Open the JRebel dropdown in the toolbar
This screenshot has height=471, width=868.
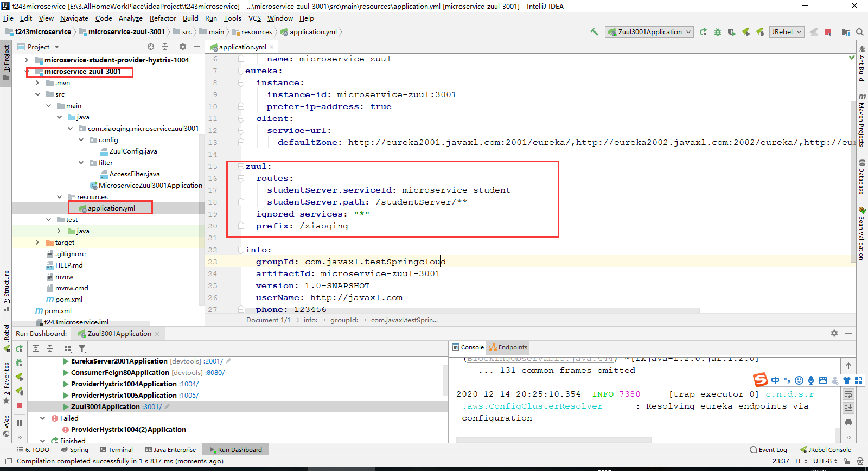(x=787, y=32)
